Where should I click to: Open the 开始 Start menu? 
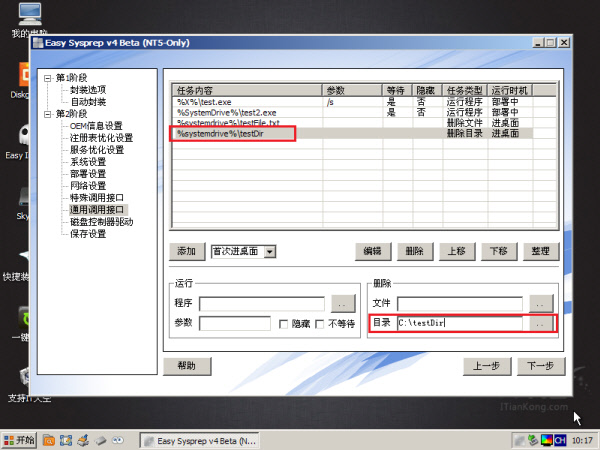point(19,440)
